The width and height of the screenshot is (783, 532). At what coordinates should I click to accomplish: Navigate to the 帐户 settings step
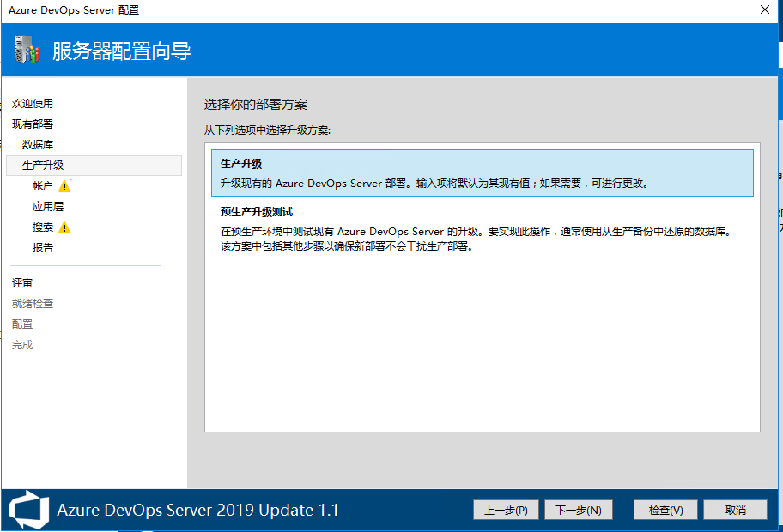[43, 186]
